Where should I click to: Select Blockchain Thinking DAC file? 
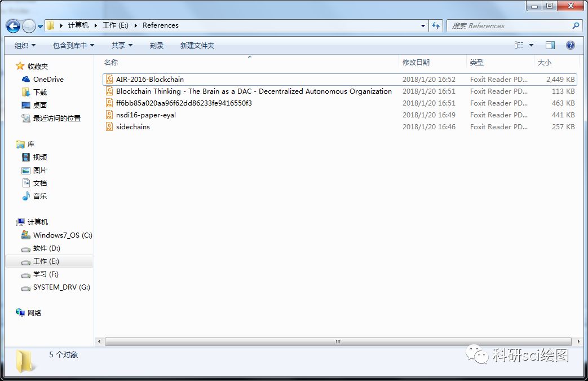pos(339,91)
